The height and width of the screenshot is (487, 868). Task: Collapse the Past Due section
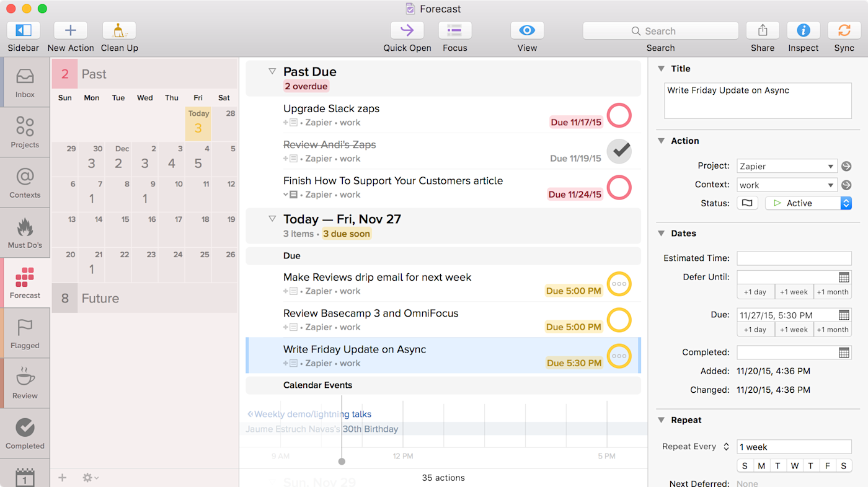point(272,71)
